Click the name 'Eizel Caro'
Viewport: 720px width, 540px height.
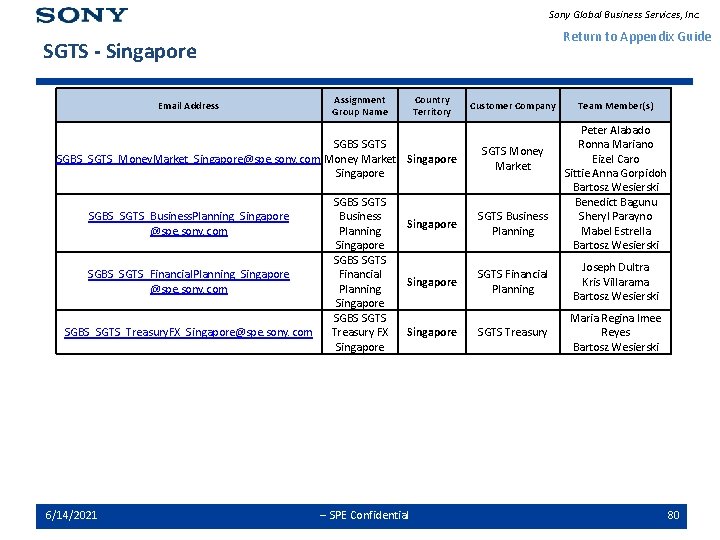(615, 159)
